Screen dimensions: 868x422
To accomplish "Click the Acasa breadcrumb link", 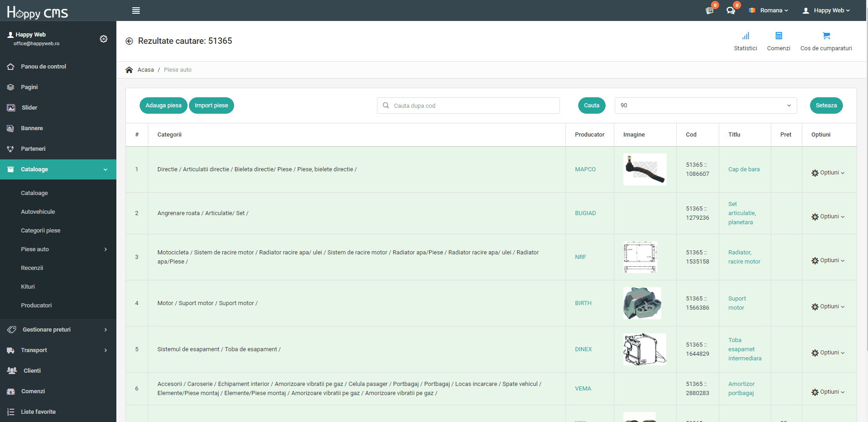I will [146, 70].
